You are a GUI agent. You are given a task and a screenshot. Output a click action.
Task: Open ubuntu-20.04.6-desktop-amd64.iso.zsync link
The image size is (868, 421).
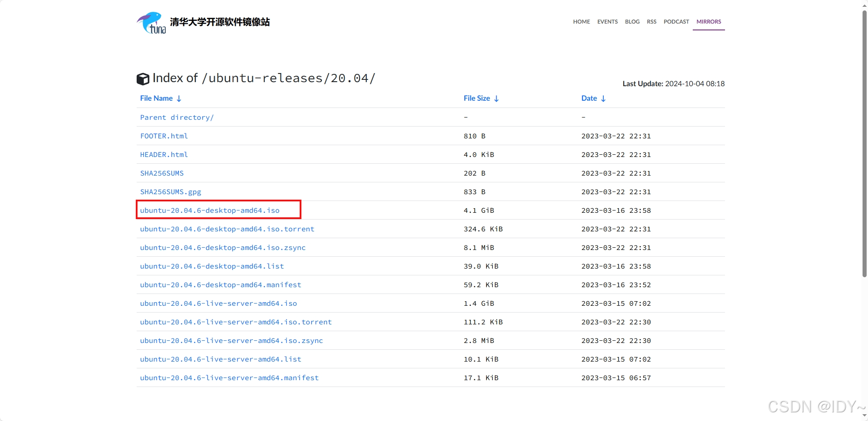coord(223,248)
